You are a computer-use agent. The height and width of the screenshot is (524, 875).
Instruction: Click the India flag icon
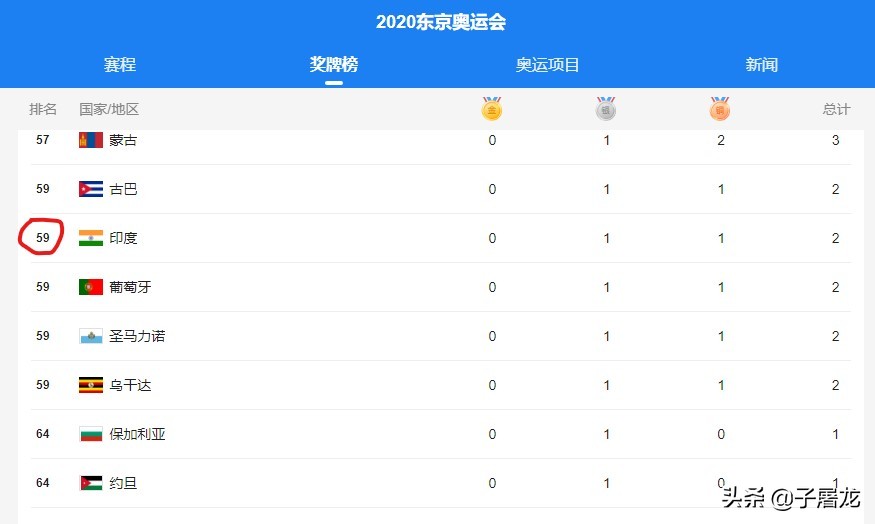91,238
